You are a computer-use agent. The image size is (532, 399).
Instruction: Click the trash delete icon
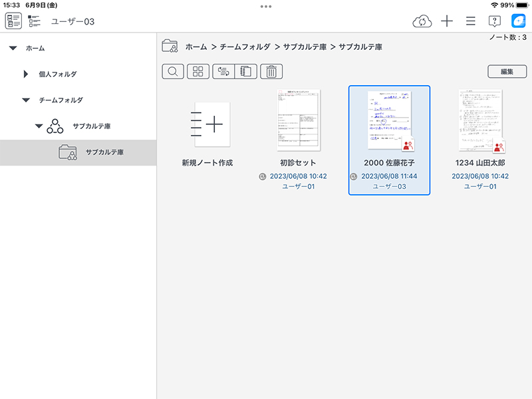point(271,72)
